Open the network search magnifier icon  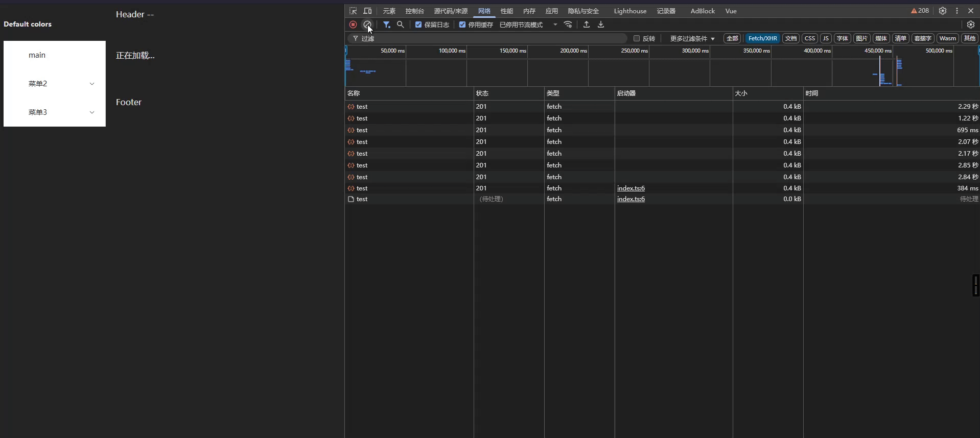tap(401, 25)
